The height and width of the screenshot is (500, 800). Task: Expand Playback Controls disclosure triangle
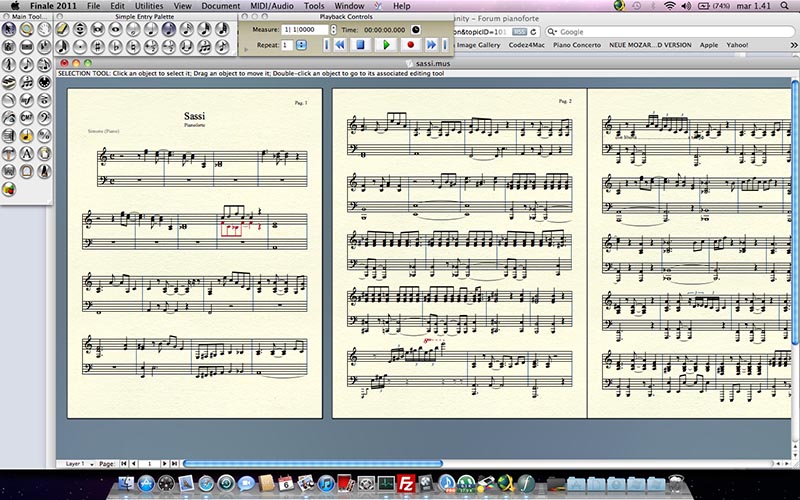pyautogui.click(x=246, y=50)
